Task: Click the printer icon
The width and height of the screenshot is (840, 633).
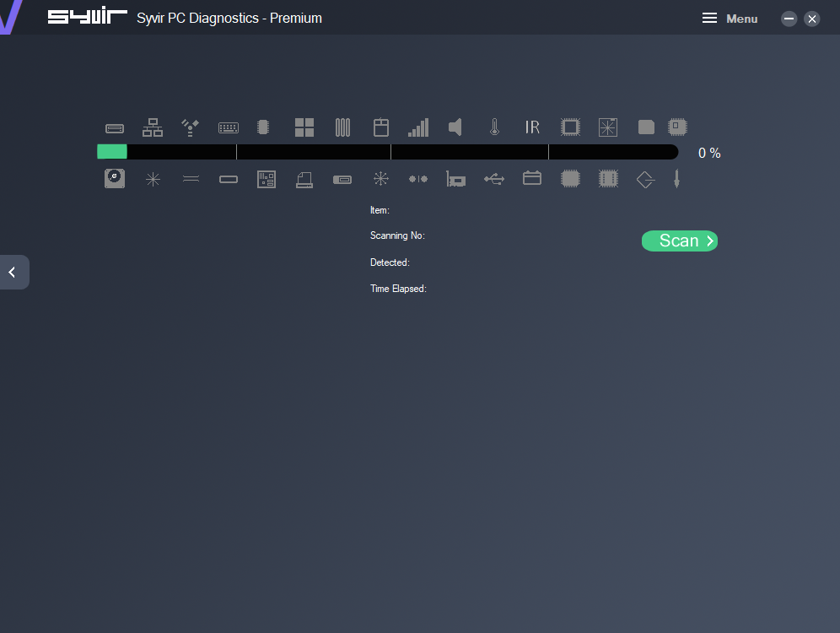Action: pyautogui.click(x=304, y=180)
